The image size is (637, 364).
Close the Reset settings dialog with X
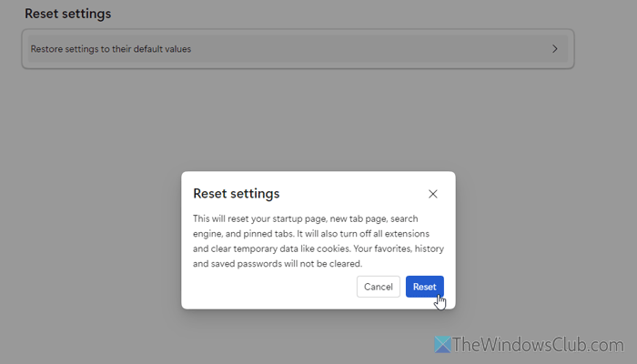pyautogui.click(x=432, y=194)
